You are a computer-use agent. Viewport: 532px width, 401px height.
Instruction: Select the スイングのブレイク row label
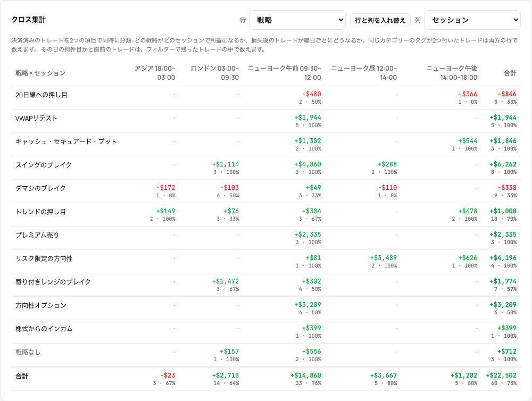coord(44,165)
